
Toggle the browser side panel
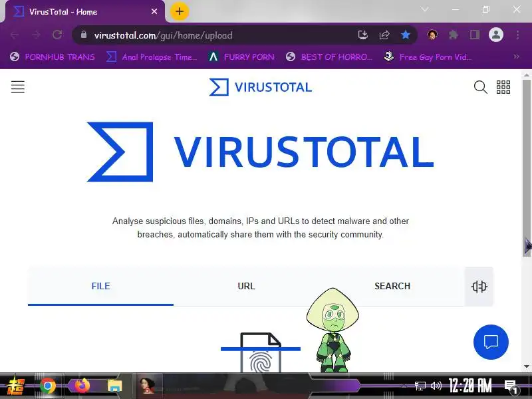(475, 35)
